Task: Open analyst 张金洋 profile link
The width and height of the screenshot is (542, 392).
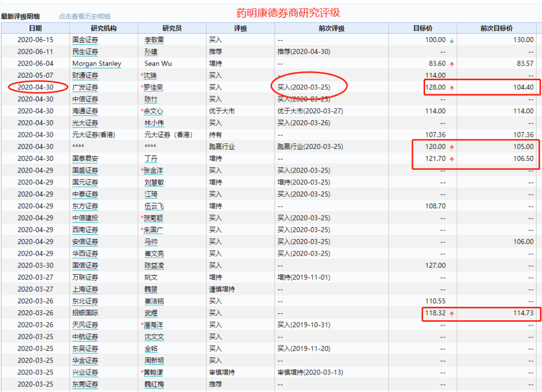Action: (153, 170)
